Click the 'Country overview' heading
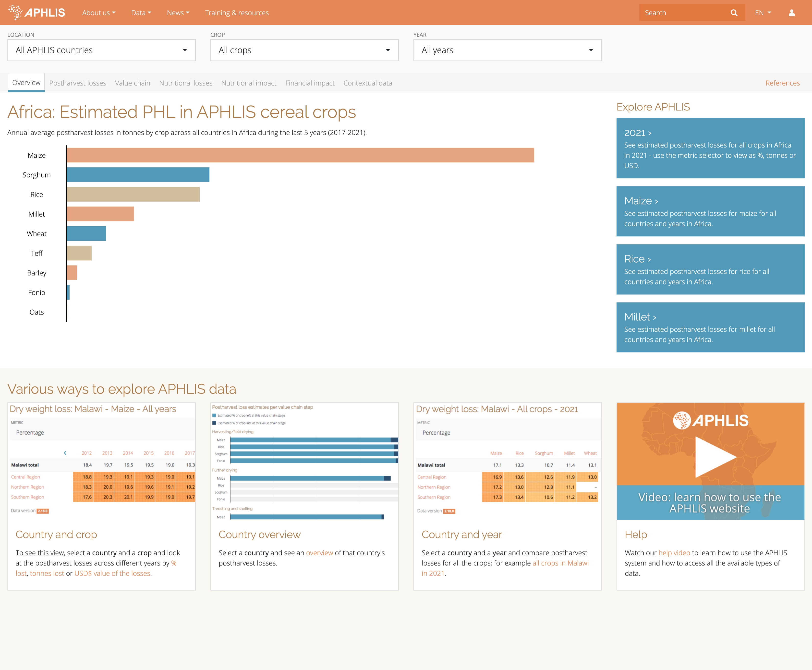This screenshot has width=812, height=670. click(x=260, y=535)
